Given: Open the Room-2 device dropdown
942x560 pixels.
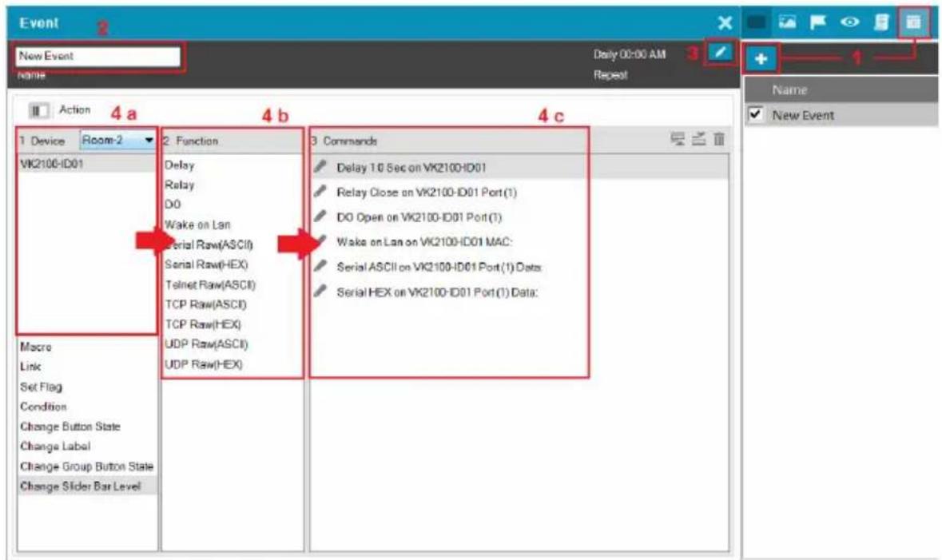Looking at the screenshot, I should pyautogui.click(x=117, y=140).
